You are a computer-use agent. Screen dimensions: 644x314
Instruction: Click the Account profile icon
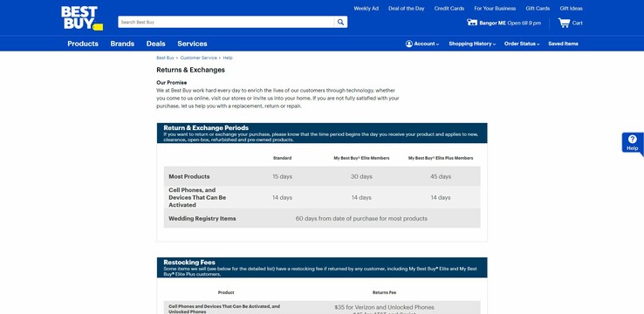pyautogui.click(x=409, y=44)
